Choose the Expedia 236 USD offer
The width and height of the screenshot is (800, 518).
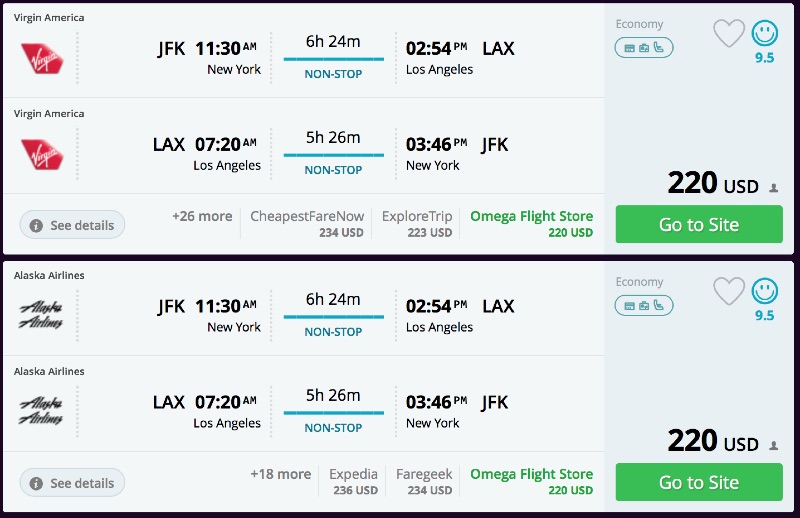pos(354,482)
